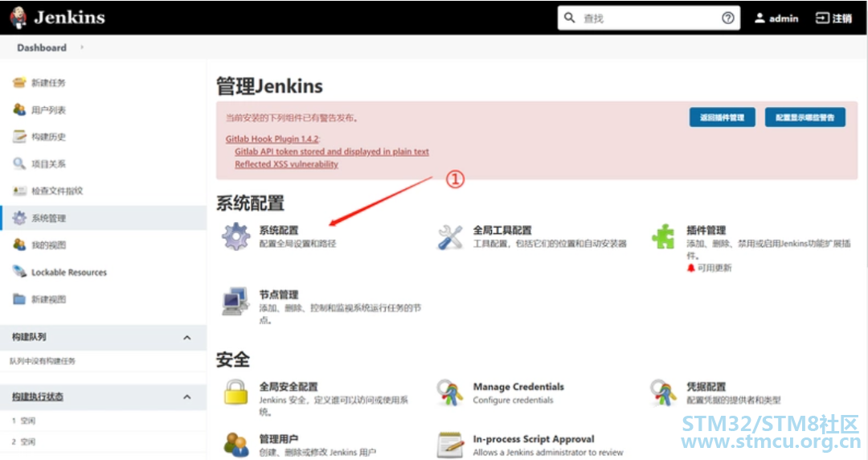Open 构建历史 in the sidebar
The image size is (868, 460).
(x=48, y=137)
